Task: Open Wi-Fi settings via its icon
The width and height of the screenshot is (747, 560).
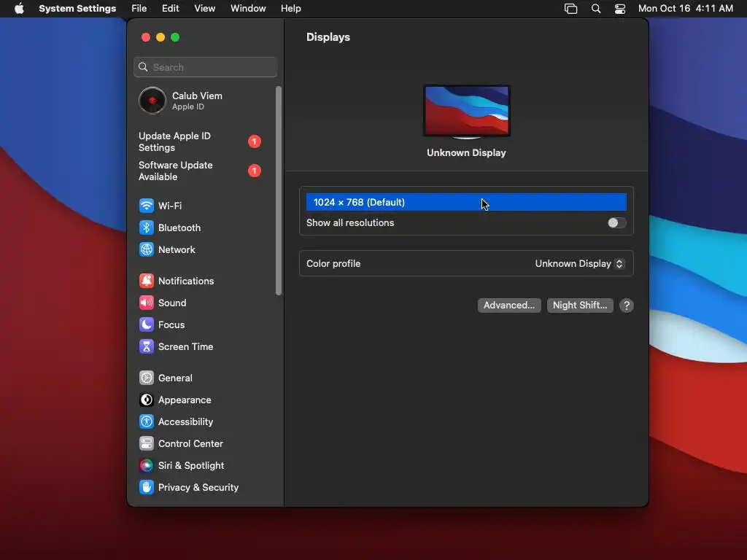Action: point(146,206)
